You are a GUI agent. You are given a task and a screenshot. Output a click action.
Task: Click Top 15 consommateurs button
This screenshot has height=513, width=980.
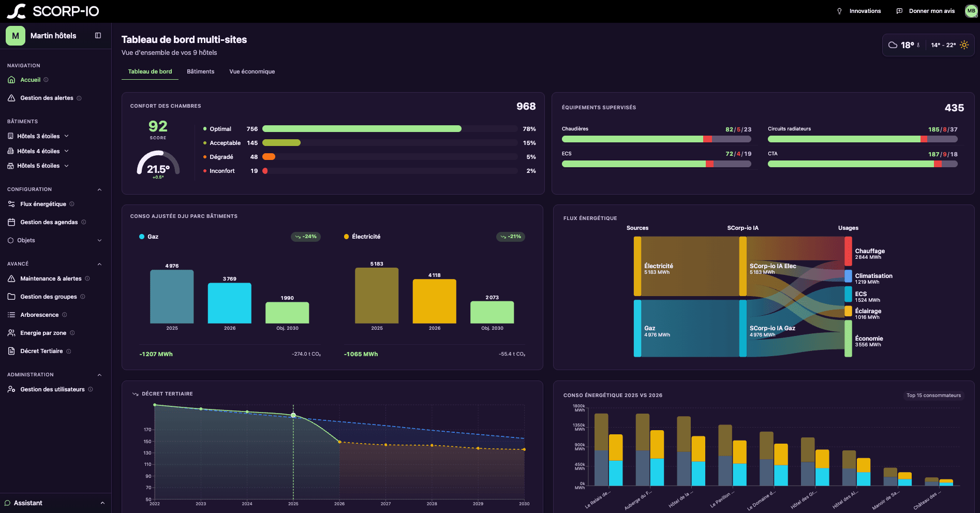[x=933, y=395]
